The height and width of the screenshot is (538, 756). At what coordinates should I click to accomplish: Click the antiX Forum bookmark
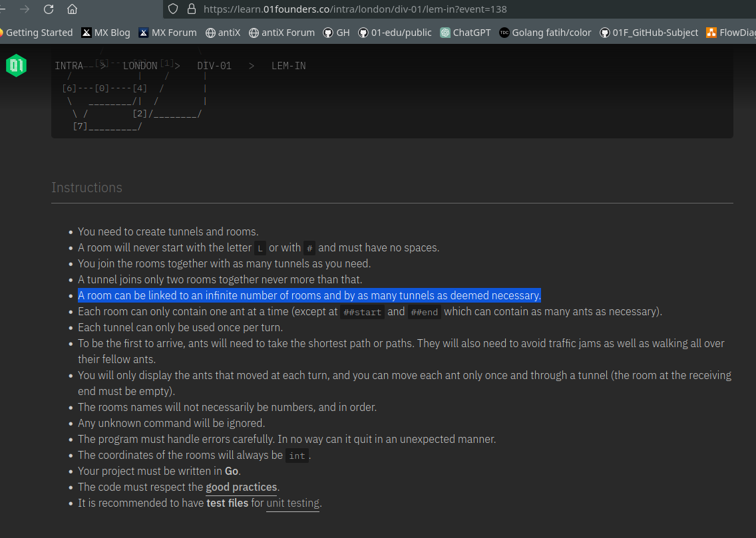click(x=254, y=32)
